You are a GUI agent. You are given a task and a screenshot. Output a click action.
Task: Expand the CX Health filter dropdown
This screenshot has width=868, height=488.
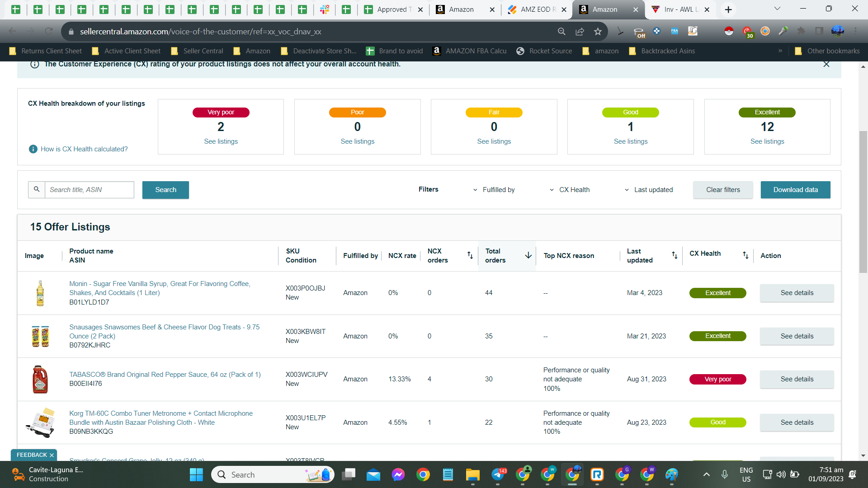[x=570, y=190]
